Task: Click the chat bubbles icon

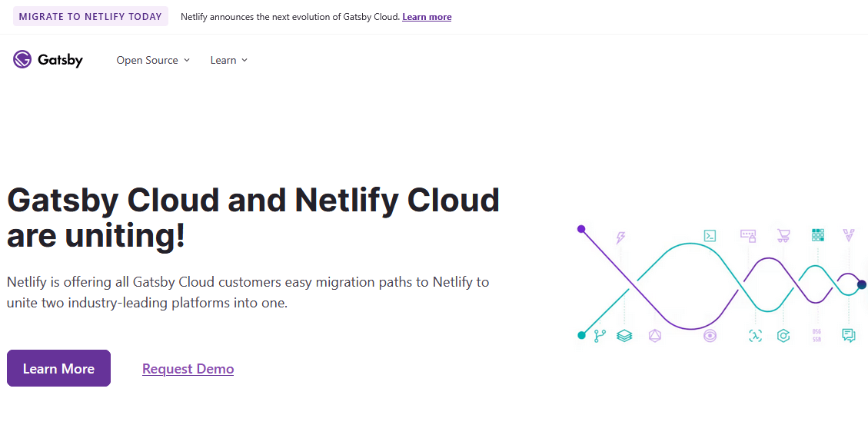Action: 849,335
